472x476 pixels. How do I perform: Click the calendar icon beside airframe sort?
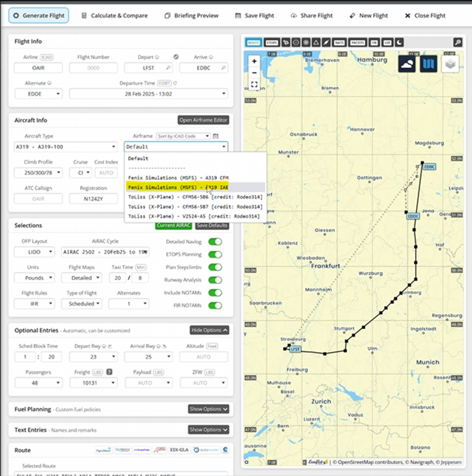pyautogui.click(x=215, y=136)
